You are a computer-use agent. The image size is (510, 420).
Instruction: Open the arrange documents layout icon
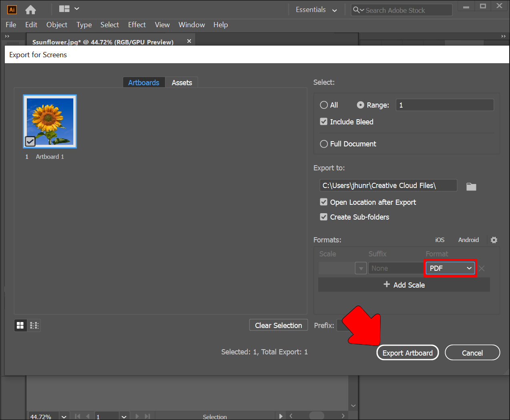[x=68, y=9]
